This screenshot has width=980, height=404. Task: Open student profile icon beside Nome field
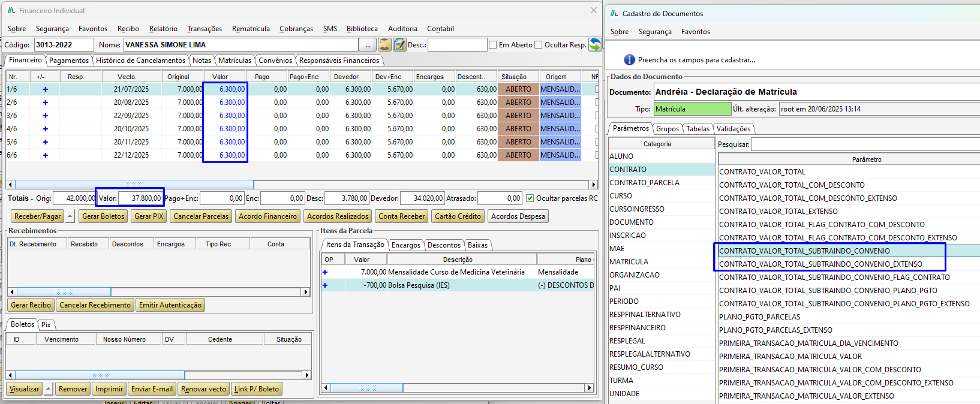[384, 45]
